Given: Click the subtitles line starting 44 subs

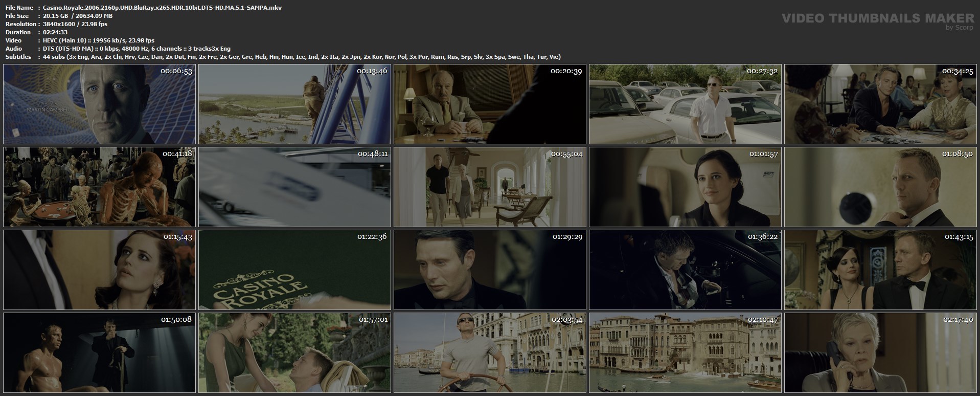Looking at the screenshot, I should click(302, 57).
